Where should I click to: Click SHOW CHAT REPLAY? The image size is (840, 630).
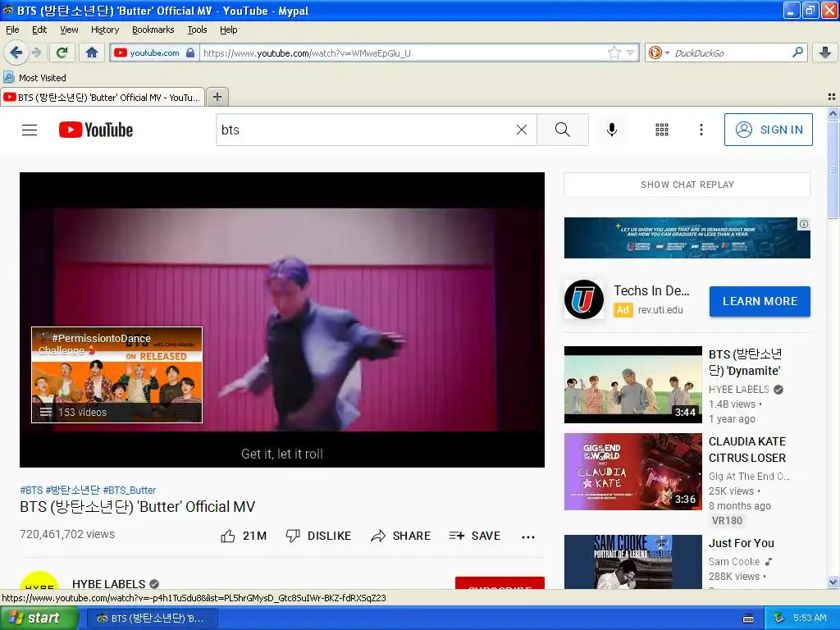click(x=687, y=185)
